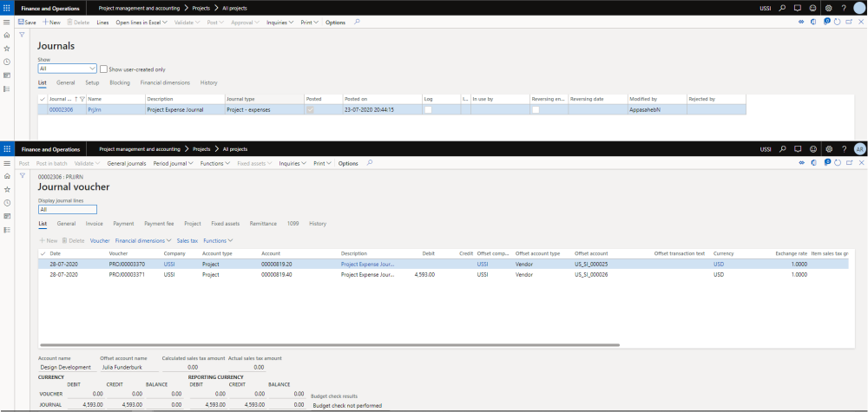Click Save in Journals action pane
The height and width of the screenshot is (412, 868).
pyautogui.click(x=27, y=23)
